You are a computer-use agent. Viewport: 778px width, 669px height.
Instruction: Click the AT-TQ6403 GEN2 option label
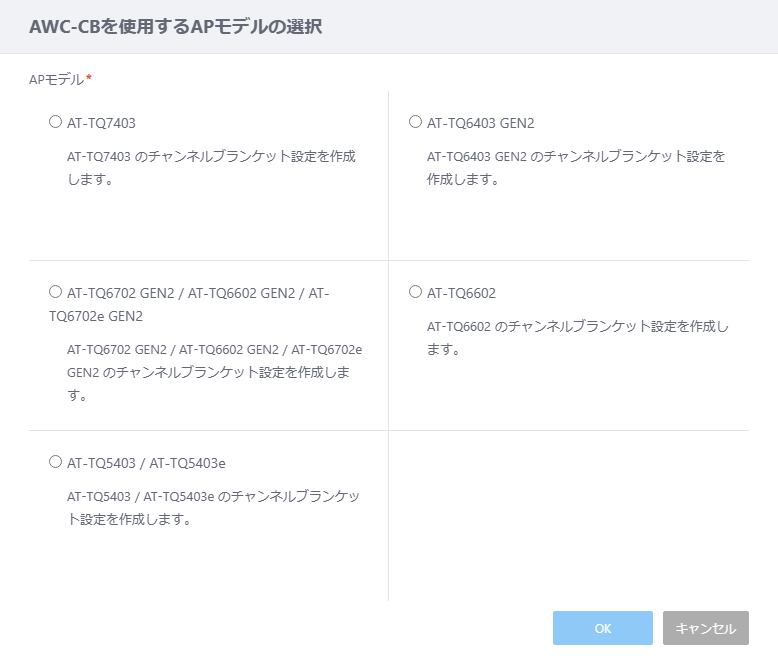tap(480, 123)
